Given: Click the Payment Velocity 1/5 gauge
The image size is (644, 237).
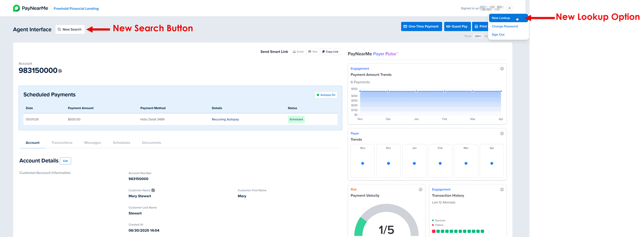Looking at the screenshot, I should 386,221.
